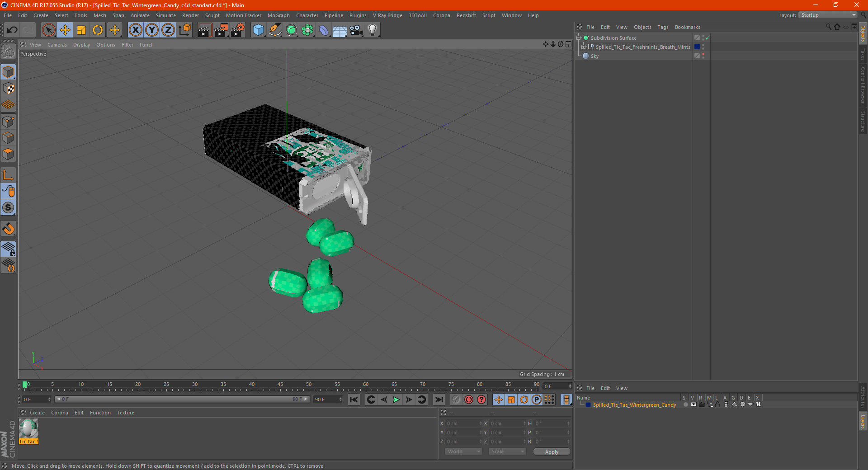
Task: Go to end of animation
Action: (439, 399)
